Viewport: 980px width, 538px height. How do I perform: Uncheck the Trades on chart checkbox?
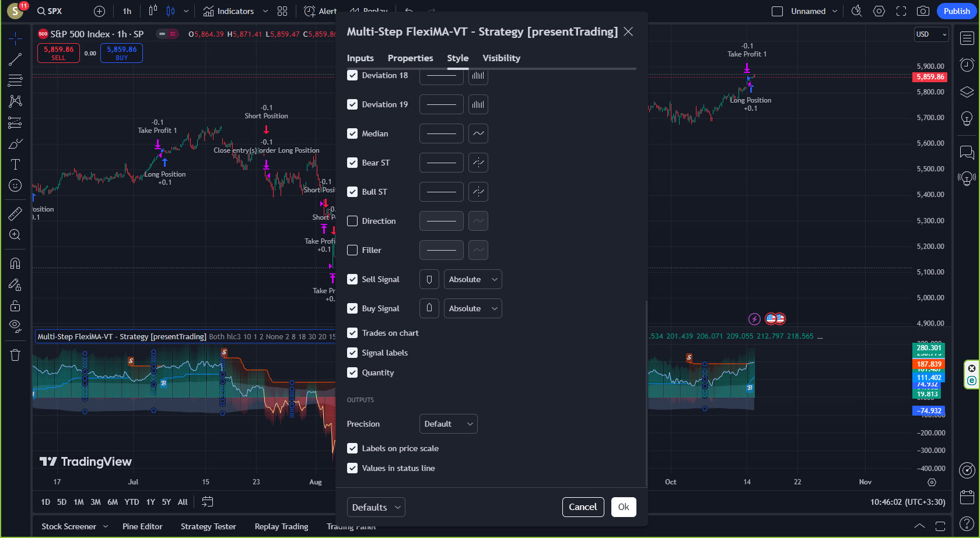click(352, 333)
